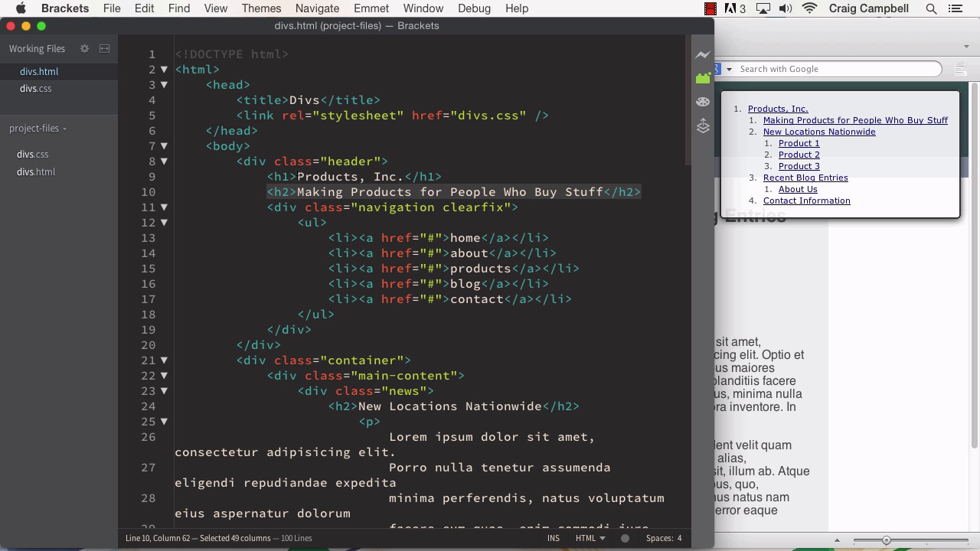Open the Wi-Fi status menu

[810, 8]
